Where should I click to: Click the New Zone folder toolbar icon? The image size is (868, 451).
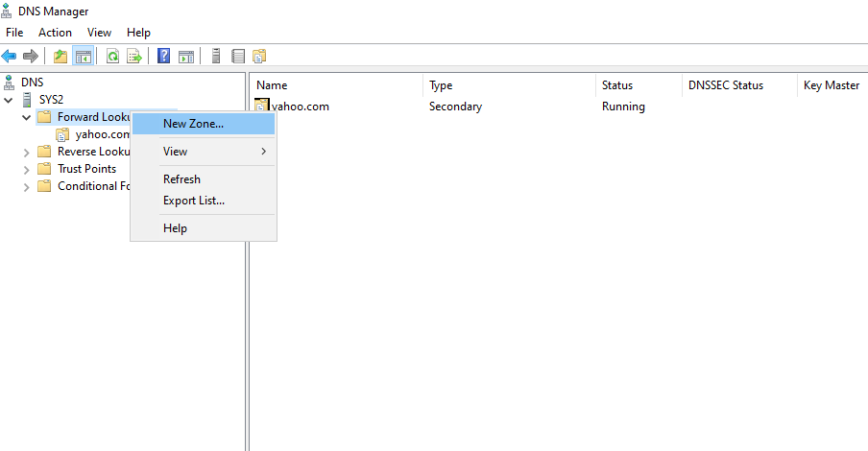coord(259,56)
